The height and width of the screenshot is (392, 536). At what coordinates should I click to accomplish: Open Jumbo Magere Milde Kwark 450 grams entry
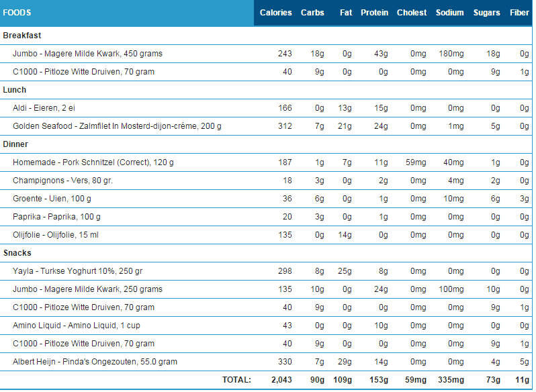(87, 54)
